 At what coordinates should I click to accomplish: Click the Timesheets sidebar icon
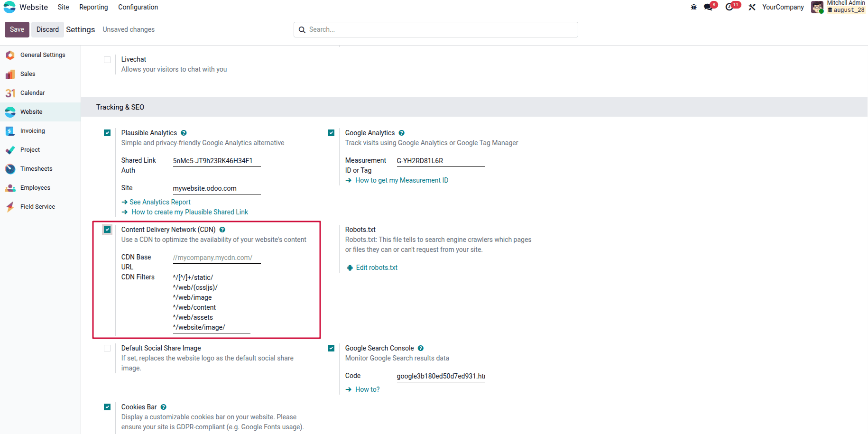tap(10, 169)
